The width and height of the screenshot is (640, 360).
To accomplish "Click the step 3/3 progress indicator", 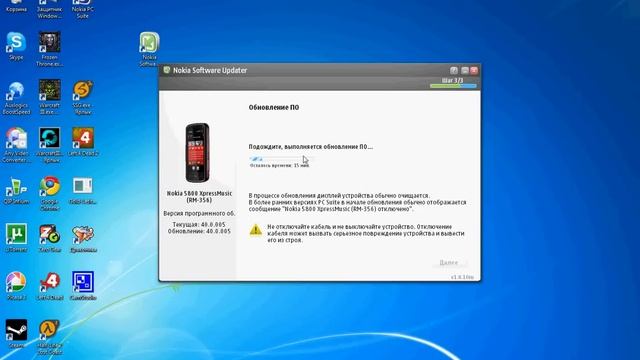I will coord(453,86).
